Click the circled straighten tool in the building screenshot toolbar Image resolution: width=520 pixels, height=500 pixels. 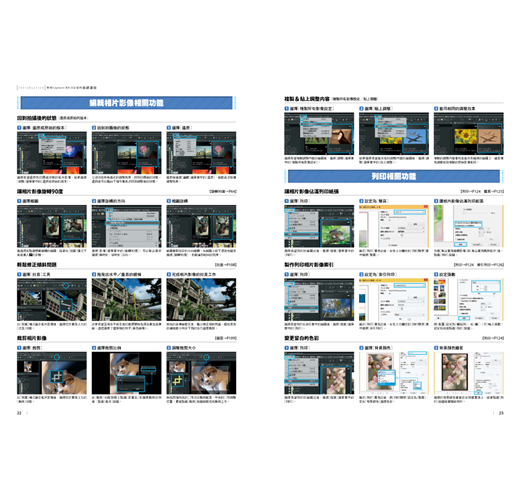(x=66, y=286)
